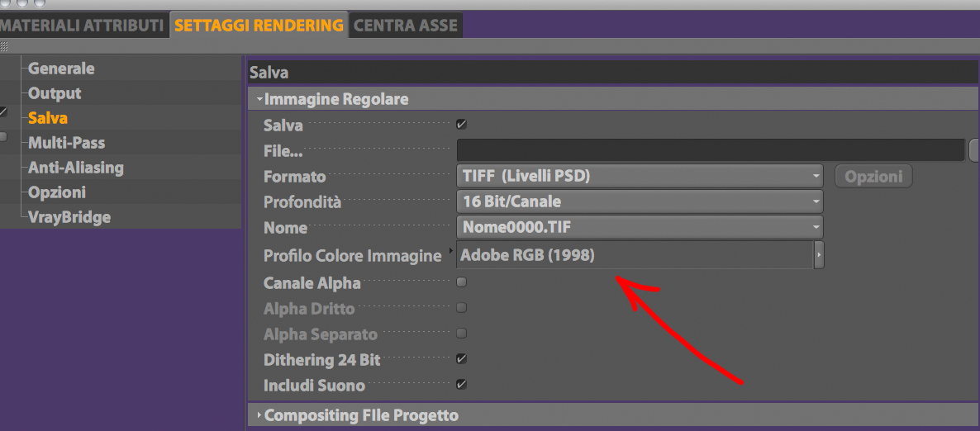Enable the Save checkbox beside Salva tree item
The width and height of the screenshot is (980, 431).
[x=3, y=111]
